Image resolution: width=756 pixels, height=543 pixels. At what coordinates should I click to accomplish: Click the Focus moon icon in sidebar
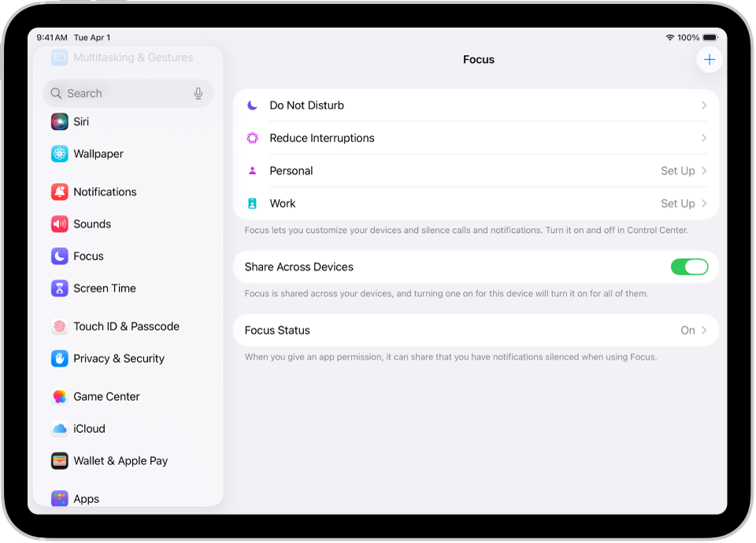point(60,256)
